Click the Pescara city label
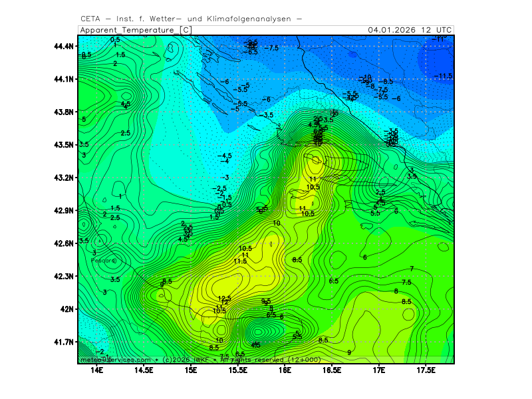Image resolution: width=532 pixels, height=399 pixels. coord(103,261)
